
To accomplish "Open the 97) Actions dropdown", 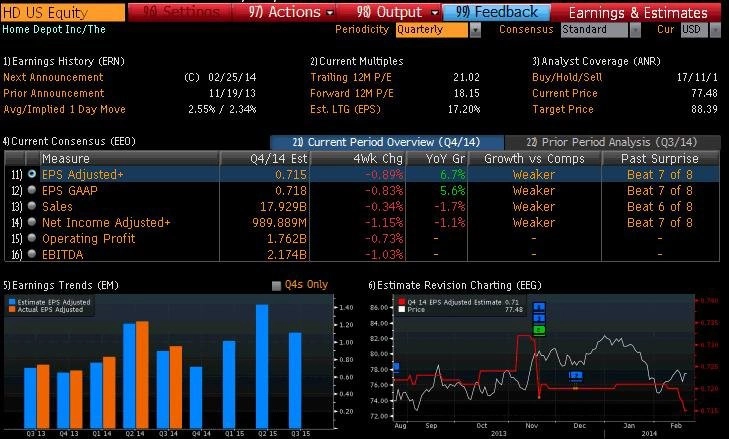I will click(291, 12).
